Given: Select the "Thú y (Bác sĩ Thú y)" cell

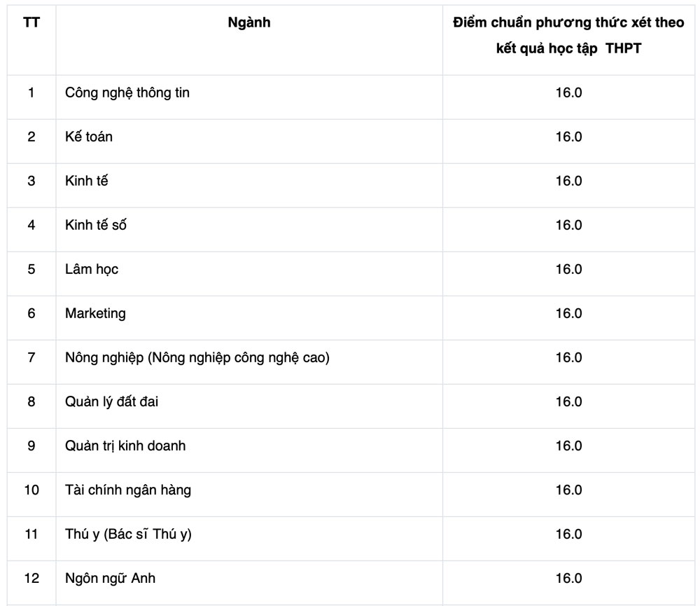Looking at the screenshot, I should (x=128, y=534).
